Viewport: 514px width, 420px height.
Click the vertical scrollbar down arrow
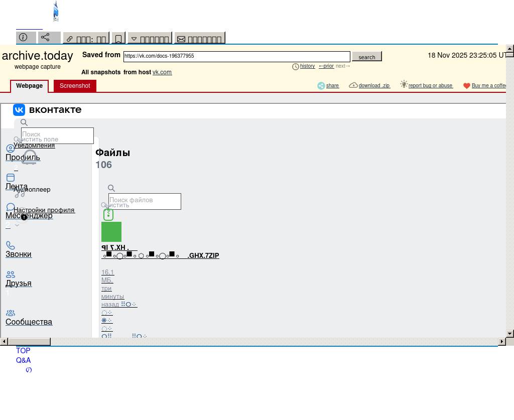509,333
